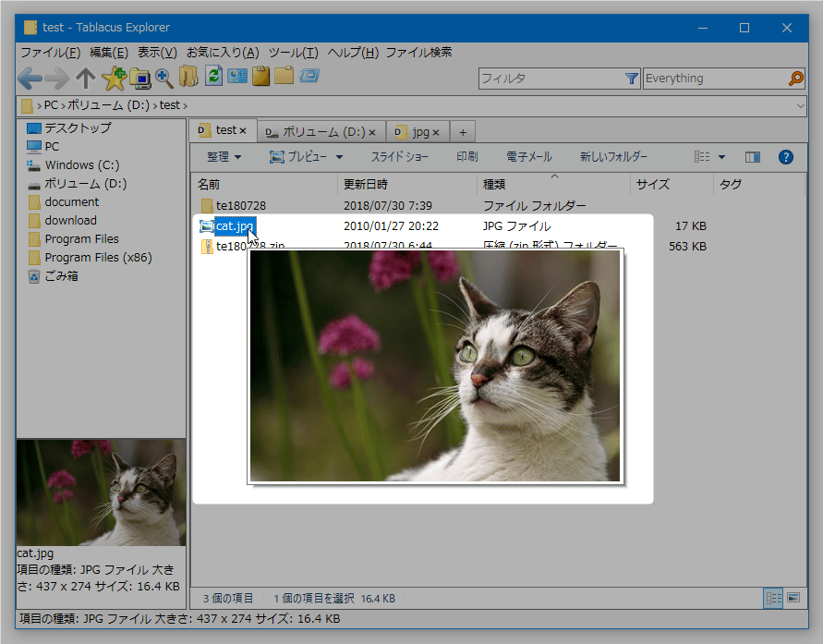This screenshot has height=644, width=823.
Task: Sort by 種類 column header
Action: click(x=553, y=185)
